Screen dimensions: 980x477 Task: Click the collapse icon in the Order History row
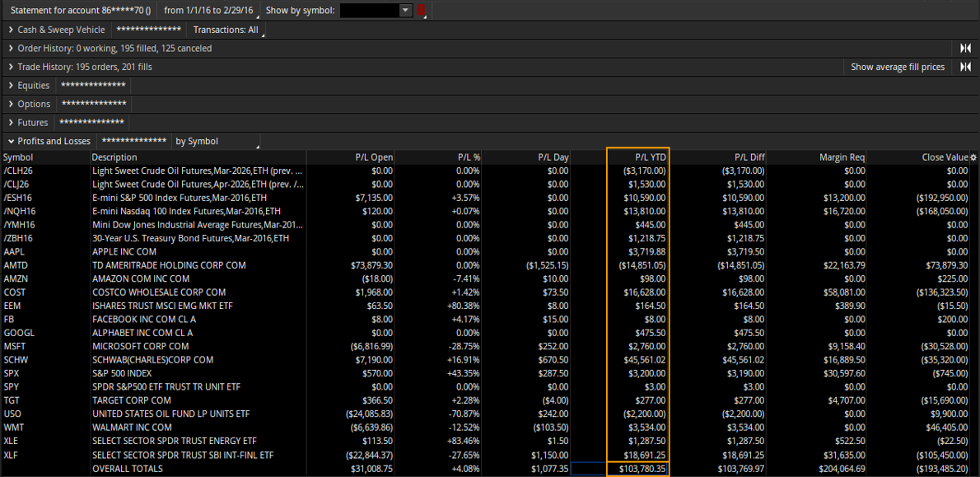pyautogui.click(x=966, y=48)
